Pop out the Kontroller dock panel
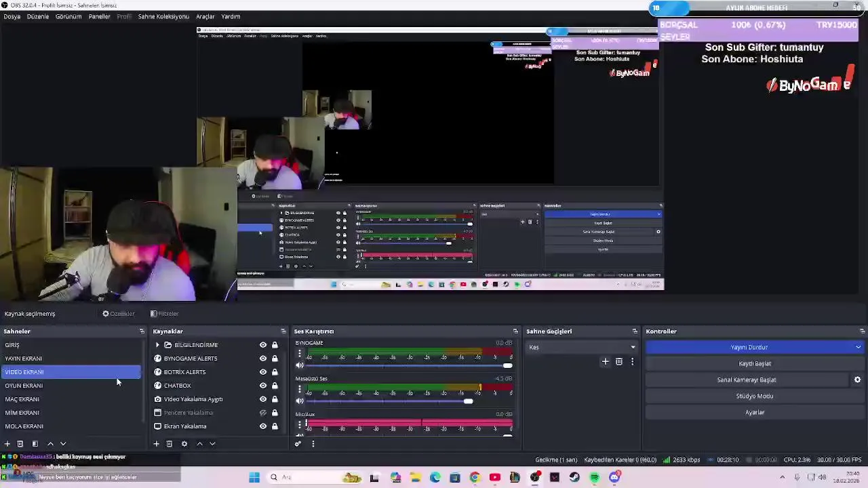This screenshot has width=868, height=488. pyautogui.click(x=862, y=331)
